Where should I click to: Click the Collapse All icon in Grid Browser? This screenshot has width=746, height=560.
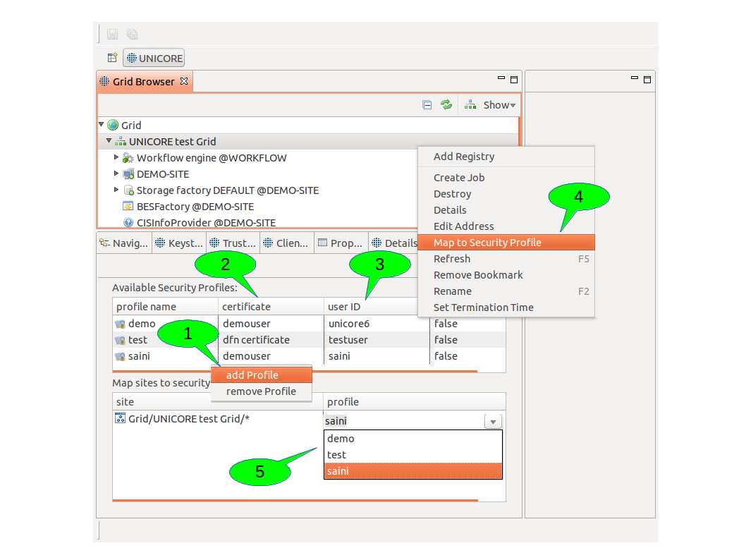427,105
